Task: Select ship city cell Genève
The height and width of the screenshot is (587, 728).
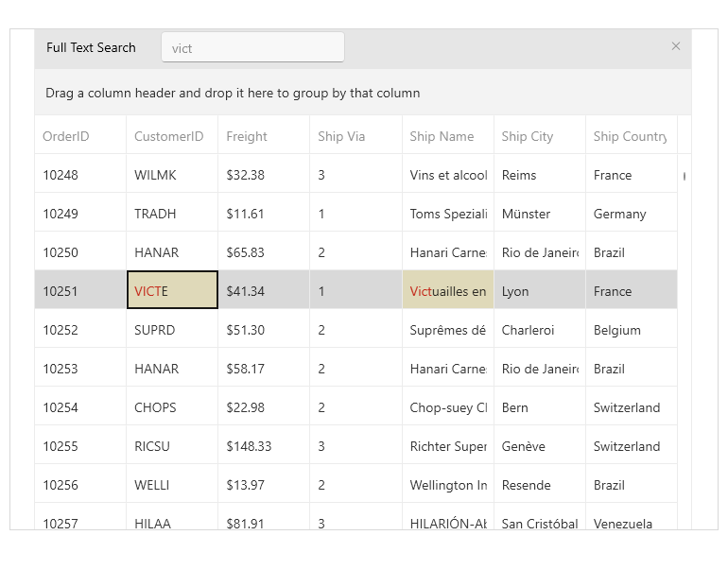Action: tap(540, 445)
